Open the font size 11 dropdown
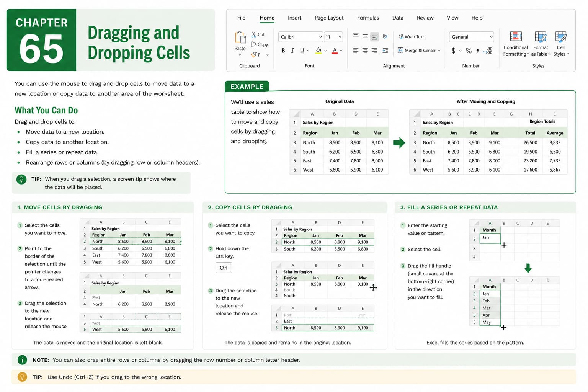Screen dimensions: 588x392 tap(340, 37)
